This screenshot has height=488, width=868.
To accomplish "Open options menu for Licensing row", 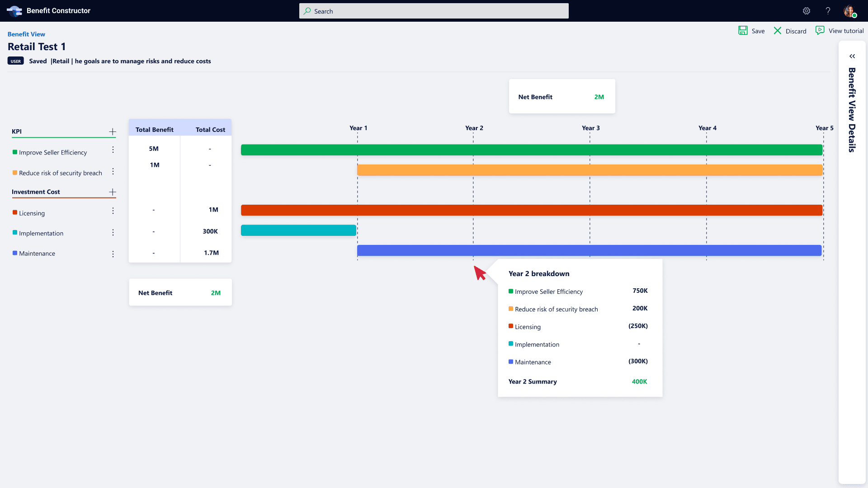I will [x=113, y=211].
